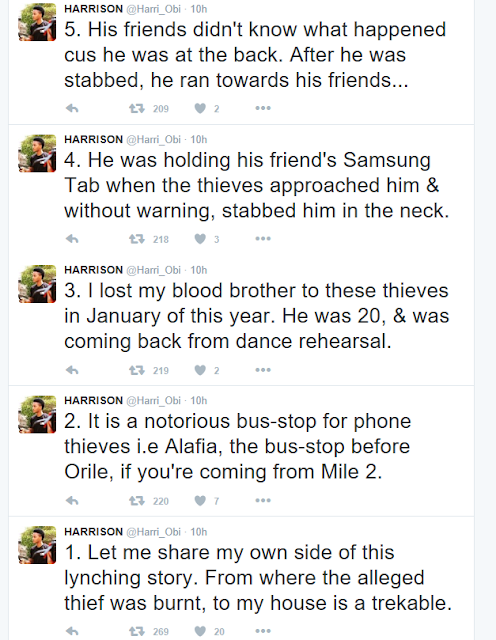
Task: Open the 10h timestamp on tweet 3
Action: pos(199,270)
